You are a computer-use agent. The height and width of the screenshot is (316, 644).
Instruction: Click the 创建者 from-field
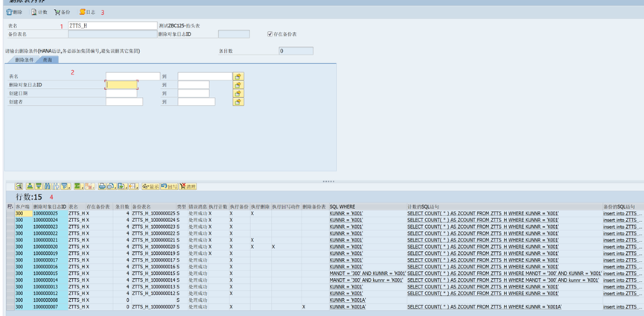pyautogui.click(x=124, y=102)
